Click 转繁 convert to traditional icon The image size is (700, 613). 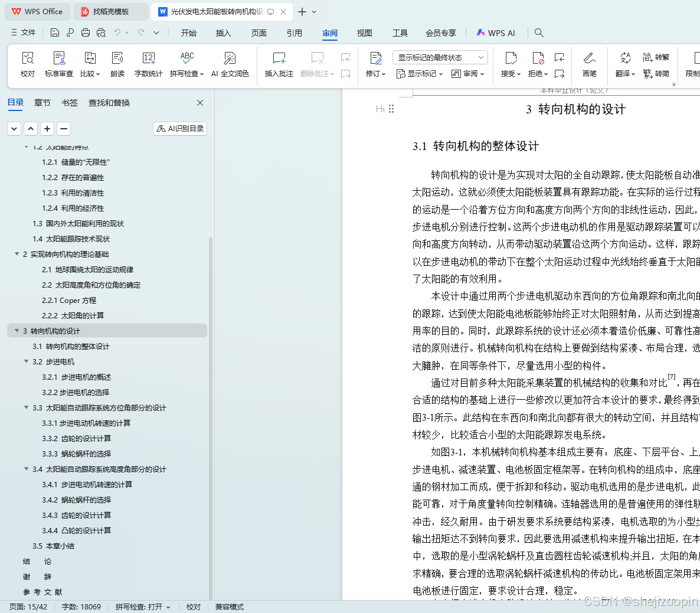656,57
